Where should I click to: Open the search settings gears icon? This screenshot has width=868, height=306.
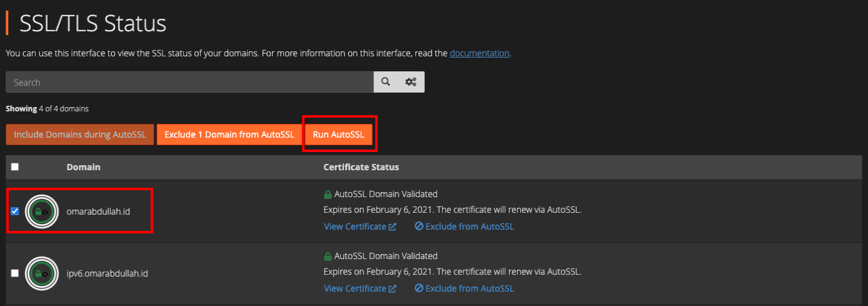pos(411,82)
